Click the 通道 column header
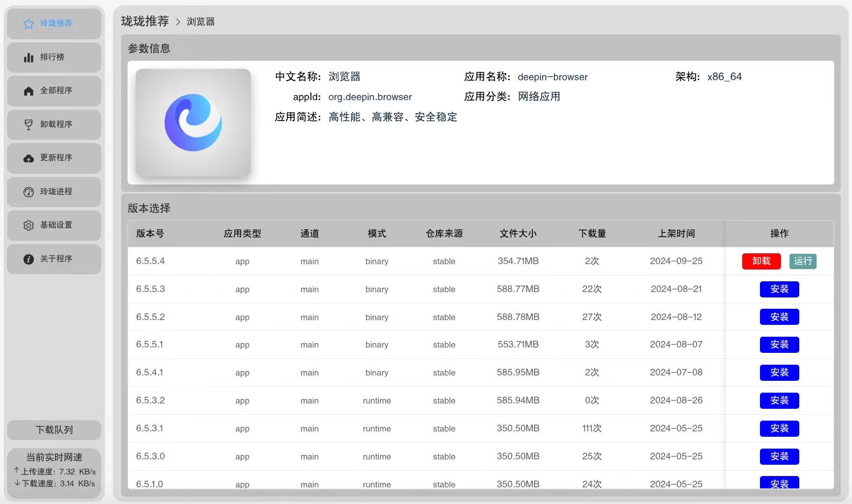The width and height of the screenshot is (852, 504). [x=309, y=233]
